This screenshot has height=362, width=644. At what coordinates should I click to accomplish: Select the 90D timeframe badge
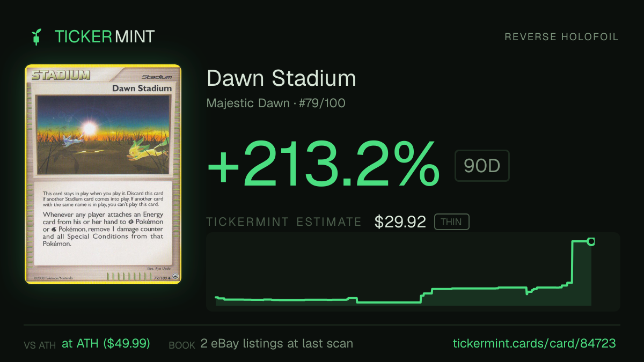pyautogui.click(x=482, y=166)
